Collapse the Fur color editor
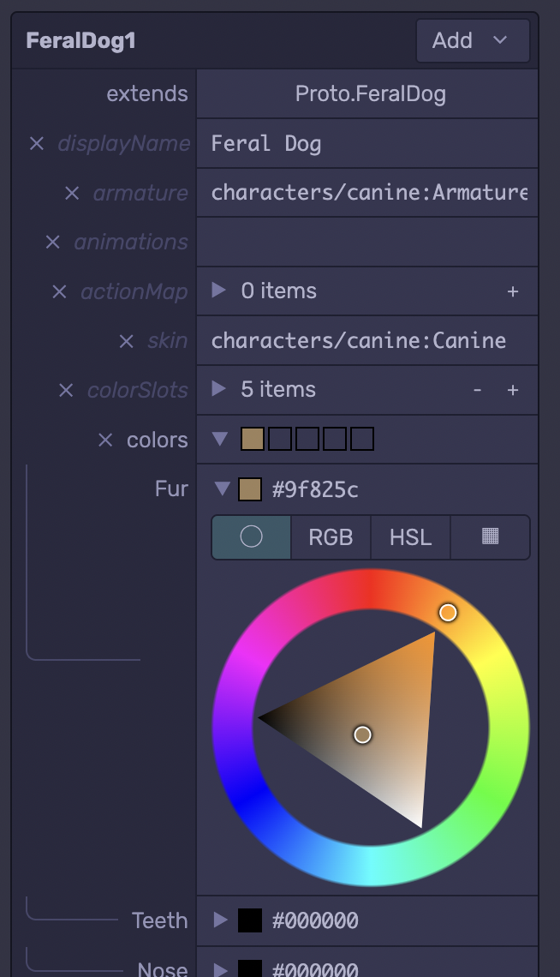The height and width of the screenshot is (977, 560). [x=220, y=488]
